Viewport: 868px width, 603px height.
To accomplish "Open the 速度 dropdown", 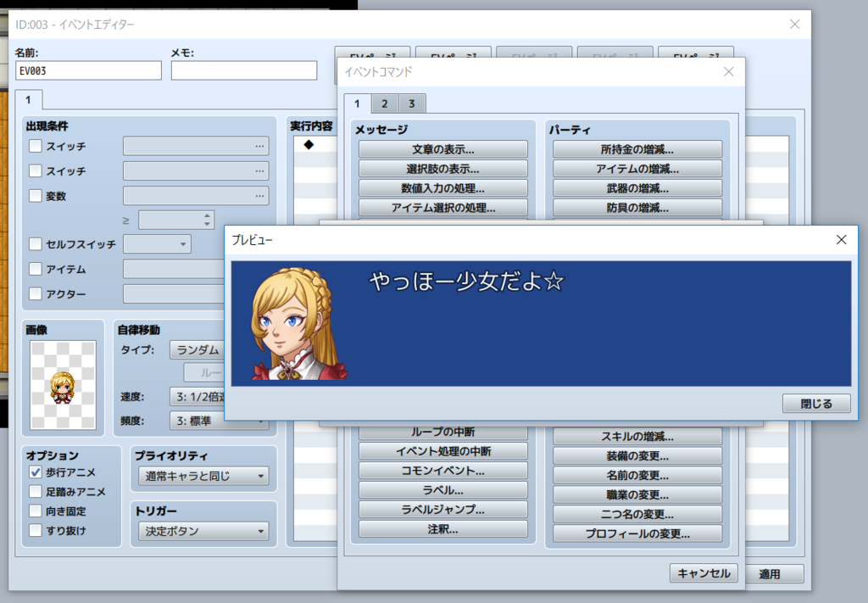I will (197, 396).
